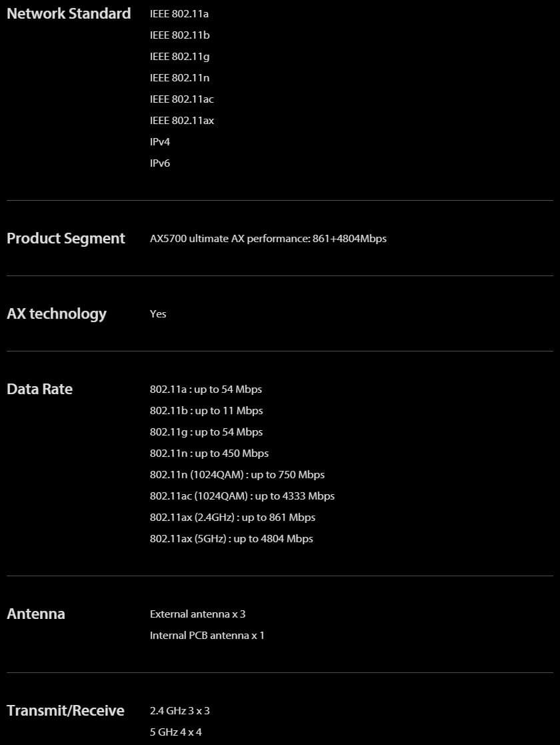The image size is (560, 745).
Task: Click the Antenna heading
Action: [x=35, y=614]
